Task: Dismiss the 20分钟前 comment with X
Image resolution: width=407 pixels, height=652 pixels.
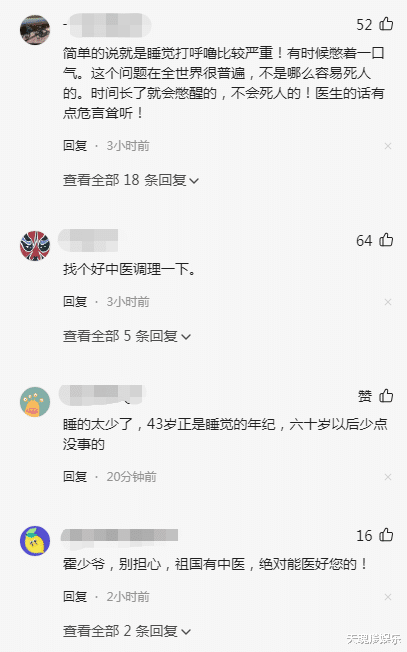Action: (x=388, y=477)
